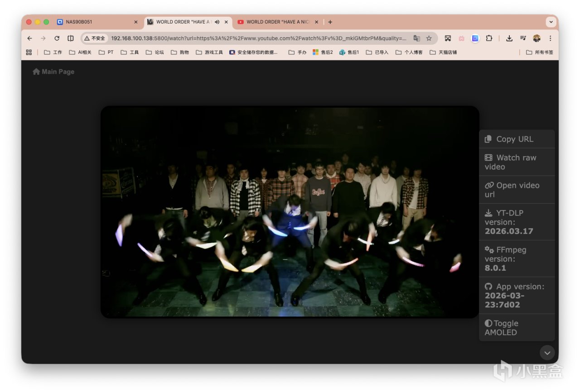Click the browser forward arrow
Viewport: 580px width, 392px height.
pos(43,38)
